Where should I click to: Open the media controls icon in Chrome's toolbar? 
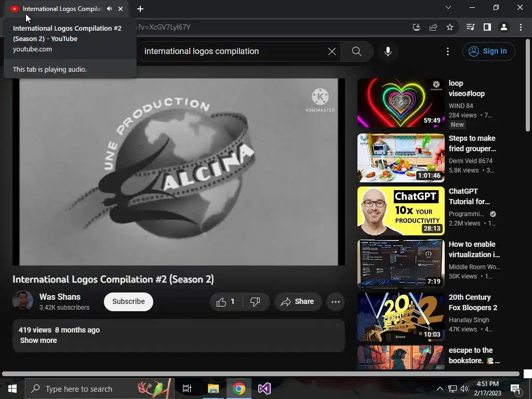tap(470, 27)
